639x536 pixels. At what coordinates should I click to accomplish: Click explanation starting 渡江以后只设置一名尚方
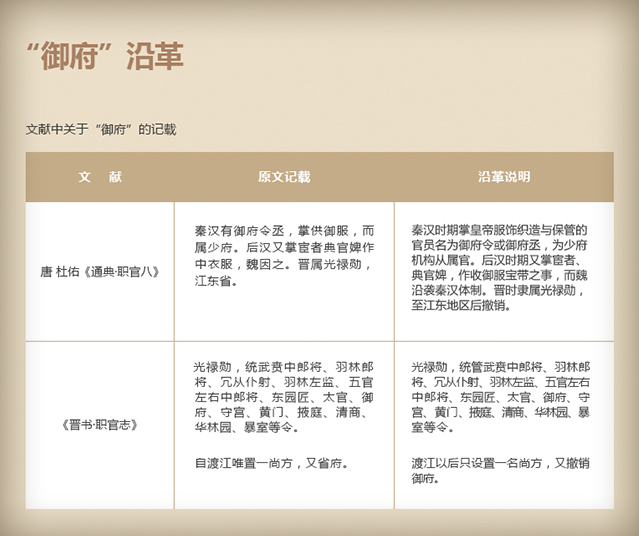click(x=500, y=471)
